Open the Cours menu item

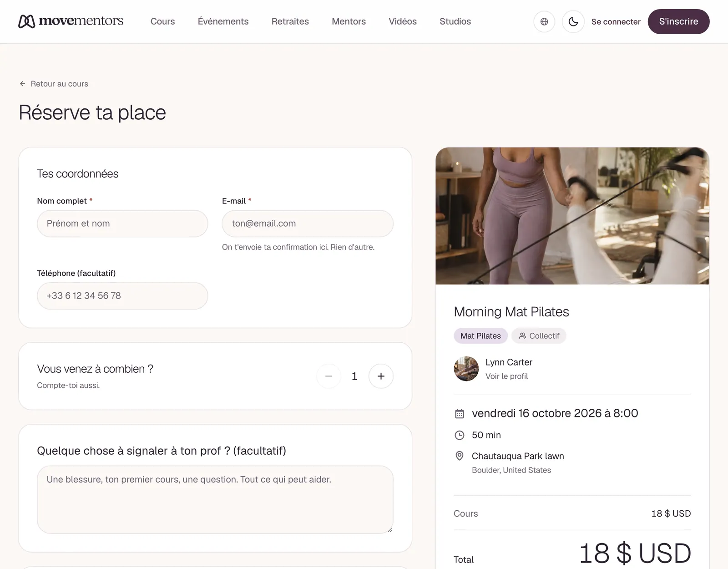click(x=162, y=21)
